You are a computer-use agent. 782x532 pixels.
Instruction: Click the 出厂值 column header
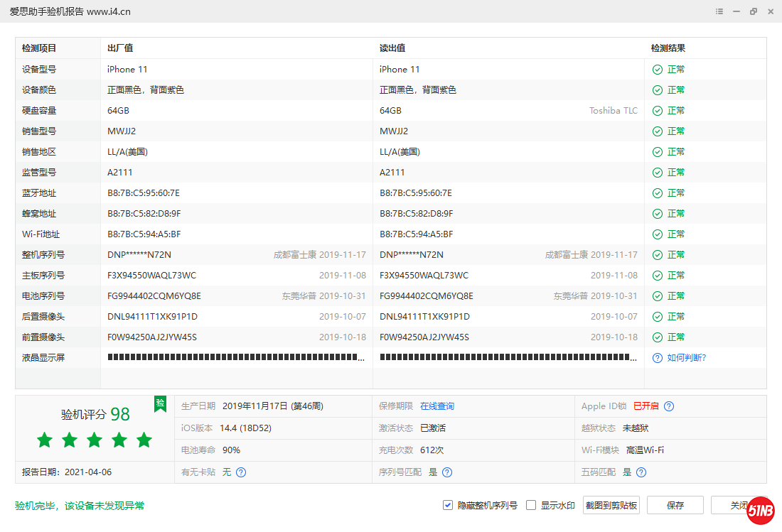point(120,48)
